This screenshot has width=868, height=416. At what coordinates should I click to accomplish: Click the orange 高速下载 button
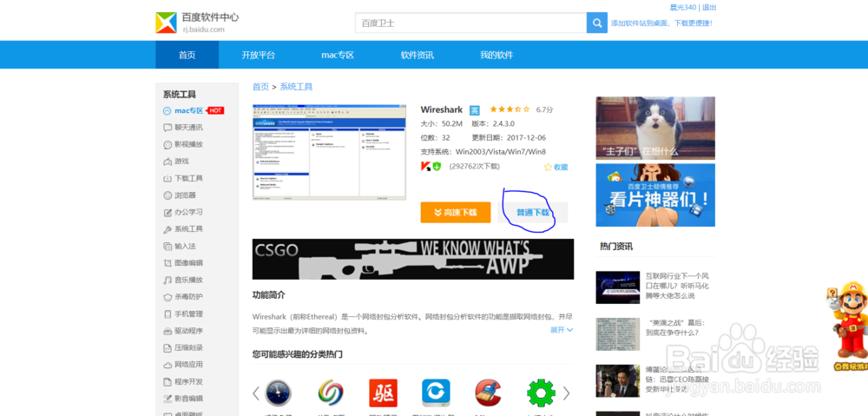point(456,212)
